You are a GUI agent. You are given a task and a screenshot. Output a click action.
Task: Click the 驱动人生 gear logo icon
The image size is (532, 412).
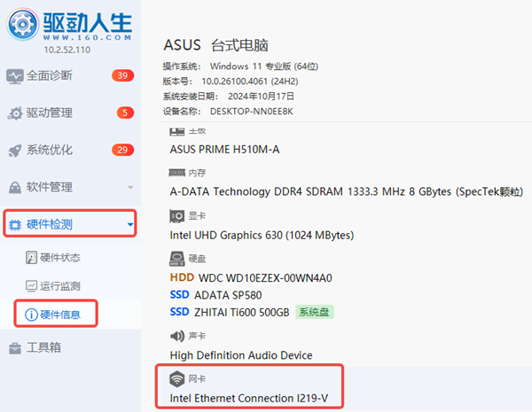coord(22,25)
